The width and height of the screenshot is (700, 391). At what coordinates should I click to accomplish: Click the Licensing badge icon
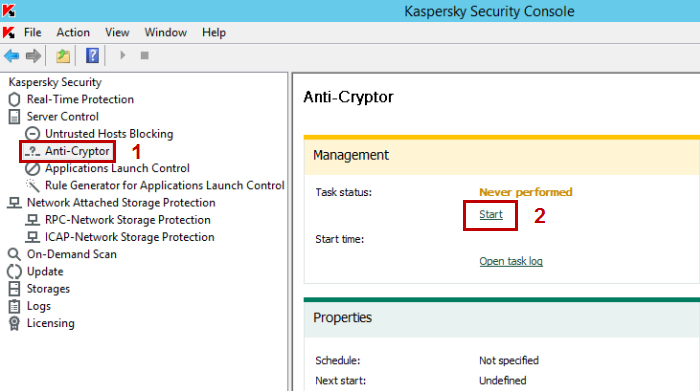point(14,323)
